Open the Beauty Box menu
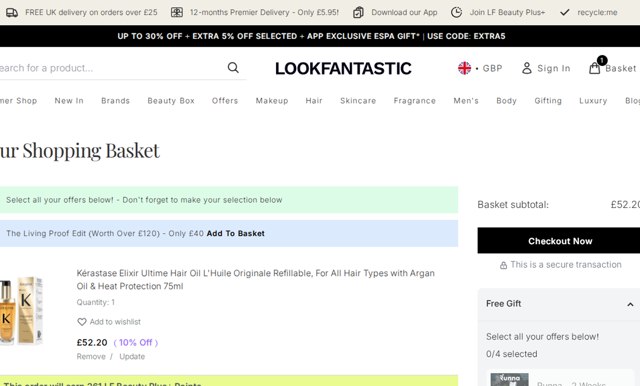This screenshot has height=386, width=640. click(x=171, y=101)
